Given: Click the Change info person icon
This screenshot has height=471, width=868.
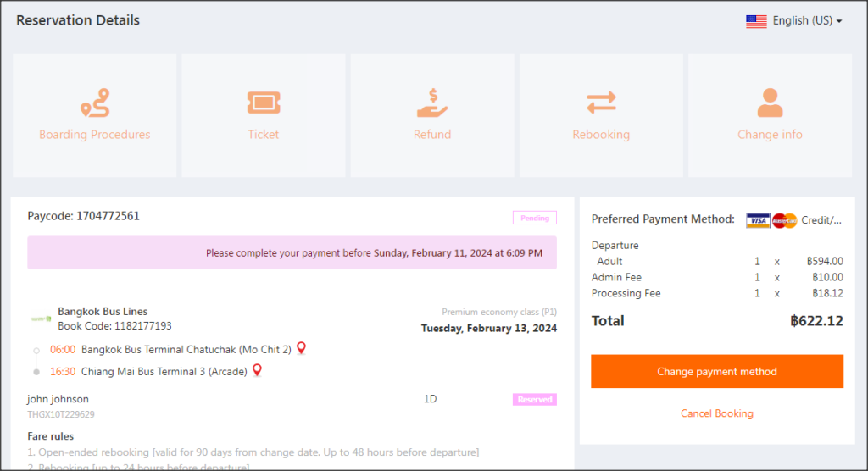Looking at the screenshot, I should coord(770,103).
